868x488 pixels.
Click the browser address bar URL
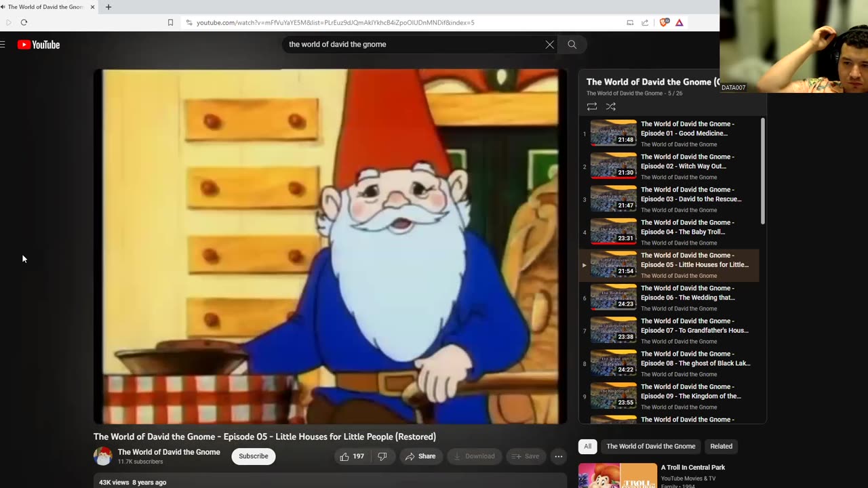(x=336, y=22)
